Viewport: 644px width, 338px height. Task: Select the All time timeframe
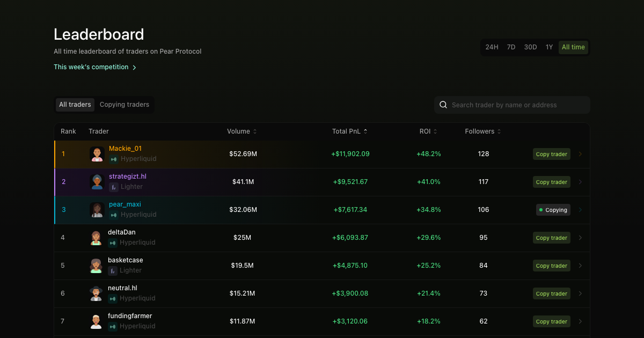coord(573,47)
